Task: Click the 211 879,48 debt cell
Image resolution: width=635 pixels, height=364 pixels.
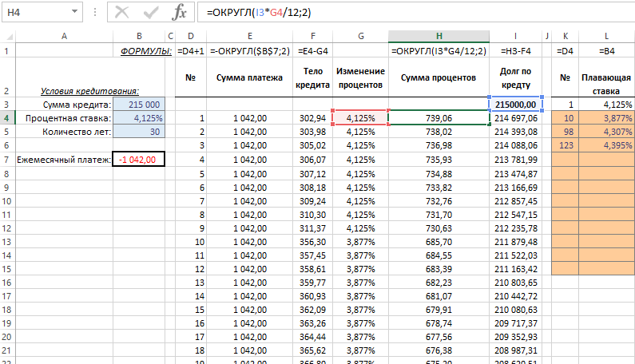Action: [515, 242]
